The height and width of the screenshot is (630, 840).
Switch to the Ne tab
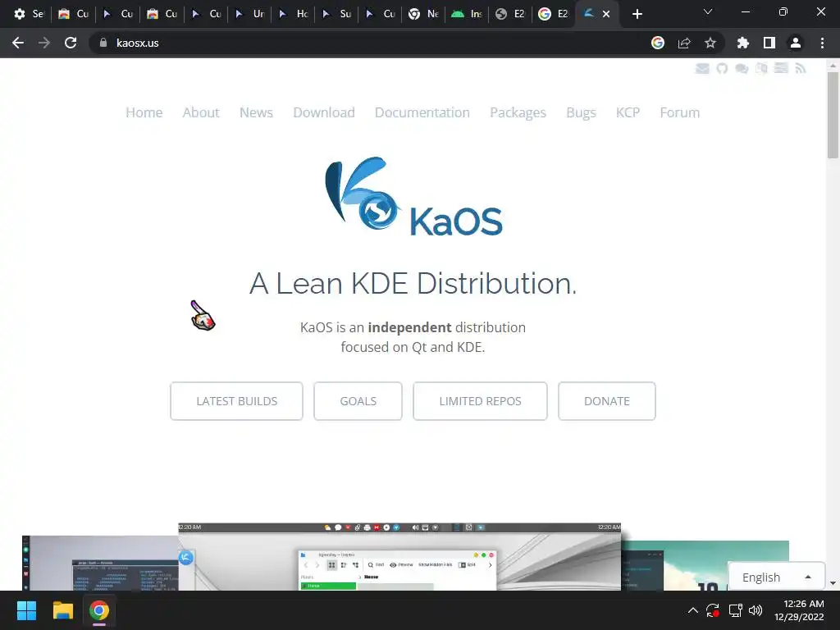[423, 14]
